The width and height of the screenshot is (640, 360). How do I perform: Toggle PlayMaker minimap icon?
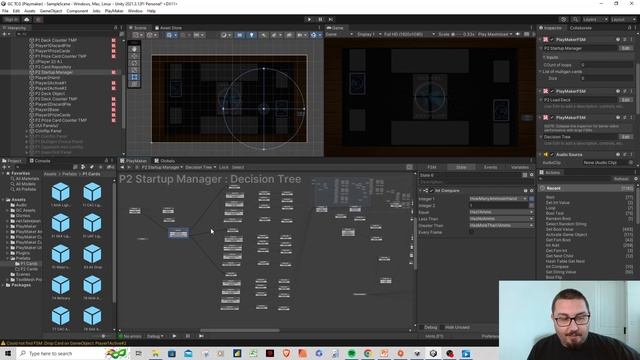point(409,167)
